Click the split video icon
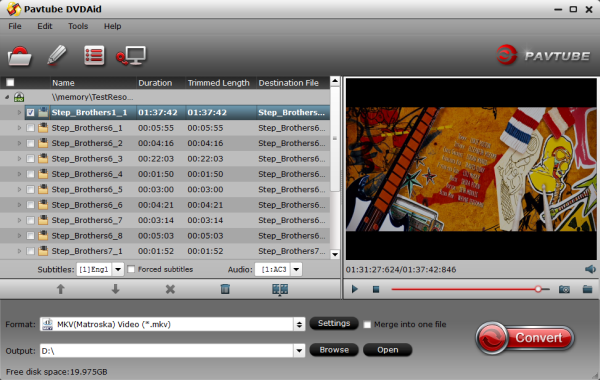 pyautogui.click(x=280, y=289)
